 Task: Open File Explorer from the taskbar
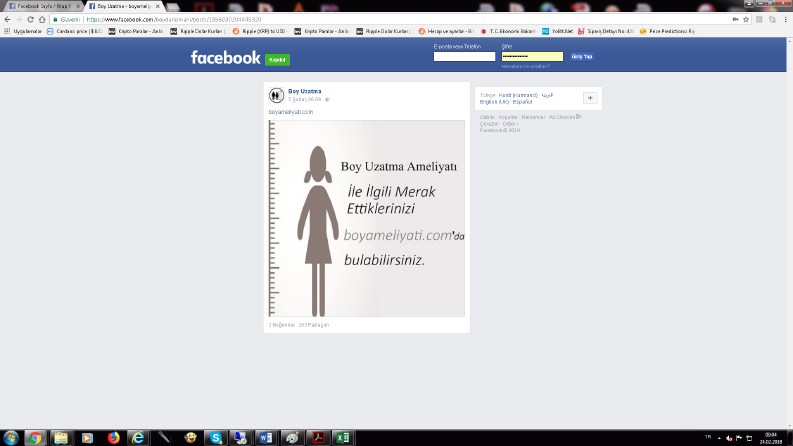(61, 438)
